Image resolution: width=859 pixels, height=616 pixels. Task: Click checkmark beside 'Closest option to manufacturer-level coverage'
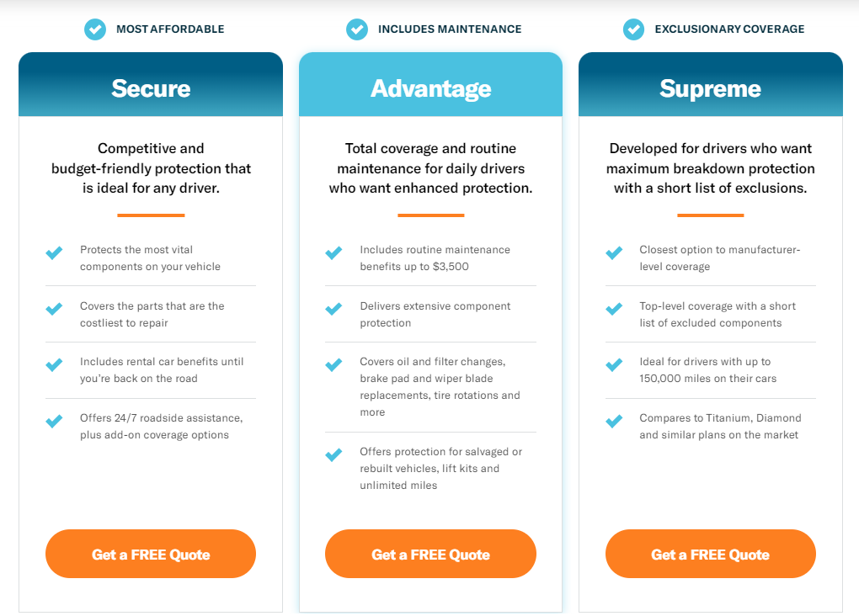point(614,252)
